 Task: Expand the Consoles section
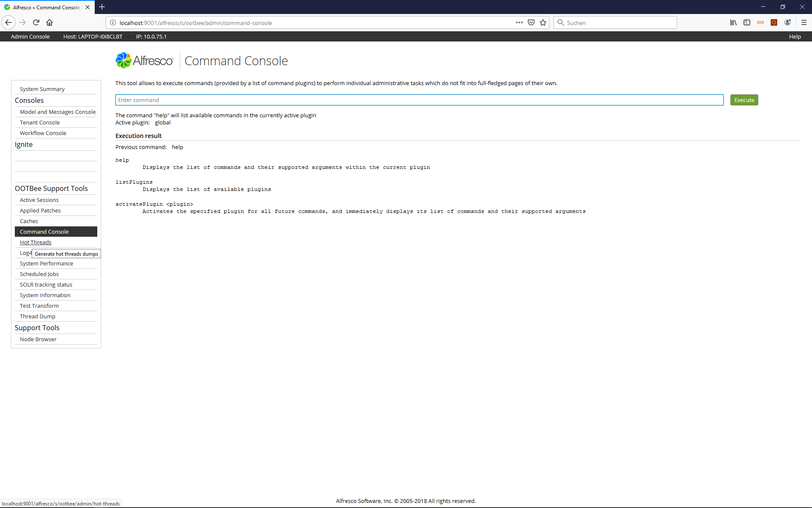coord(29,100)
